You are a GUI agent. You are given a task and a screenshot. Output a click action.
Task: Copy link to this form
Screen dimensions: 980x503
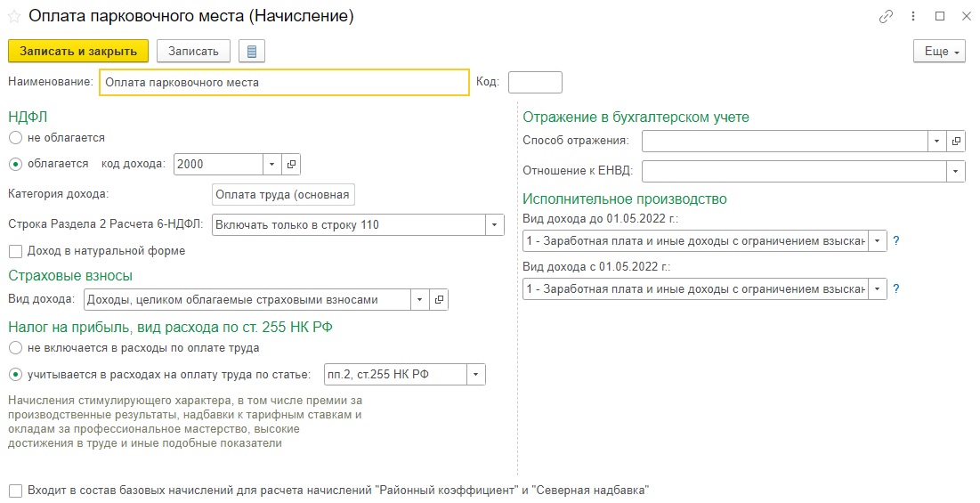click(886, 17)
